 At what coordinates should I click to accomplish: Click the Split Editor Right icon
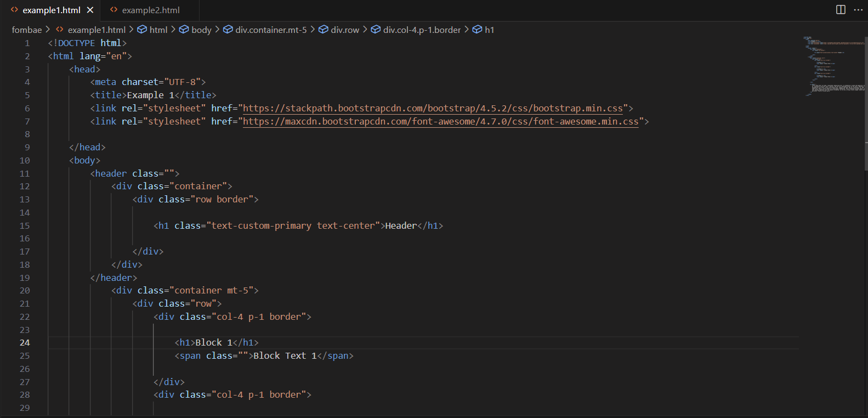coord(841,10)
